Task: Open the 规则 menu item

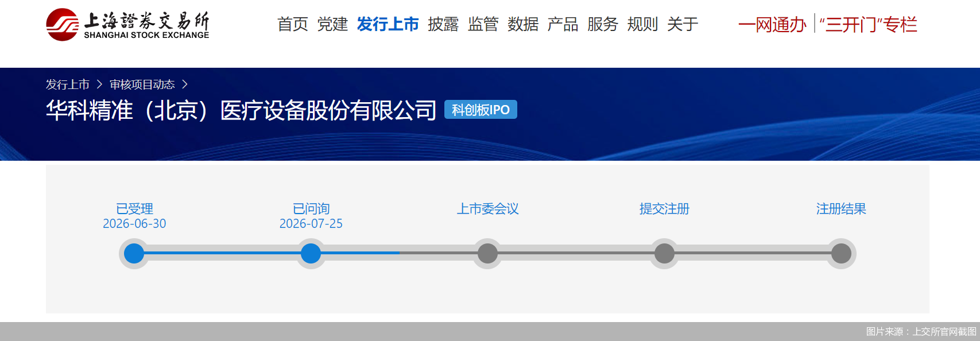Action: pyautogui.click(x=643, y=24)
